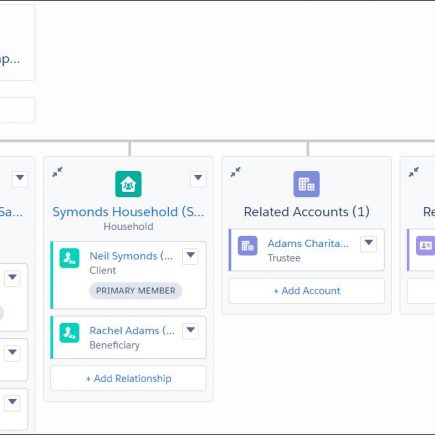
Task: Click the Adams Charitable account icon
Action: pyautogui.click(x=247, y=246)
